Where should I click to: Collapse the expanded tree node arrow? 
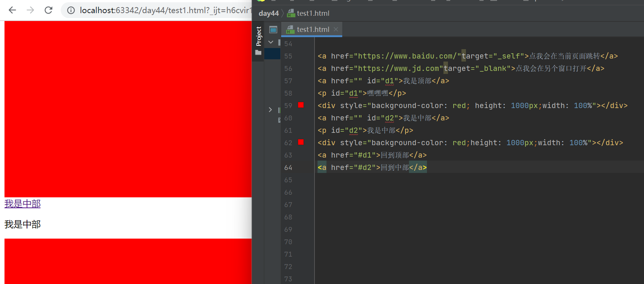[271, 42]
